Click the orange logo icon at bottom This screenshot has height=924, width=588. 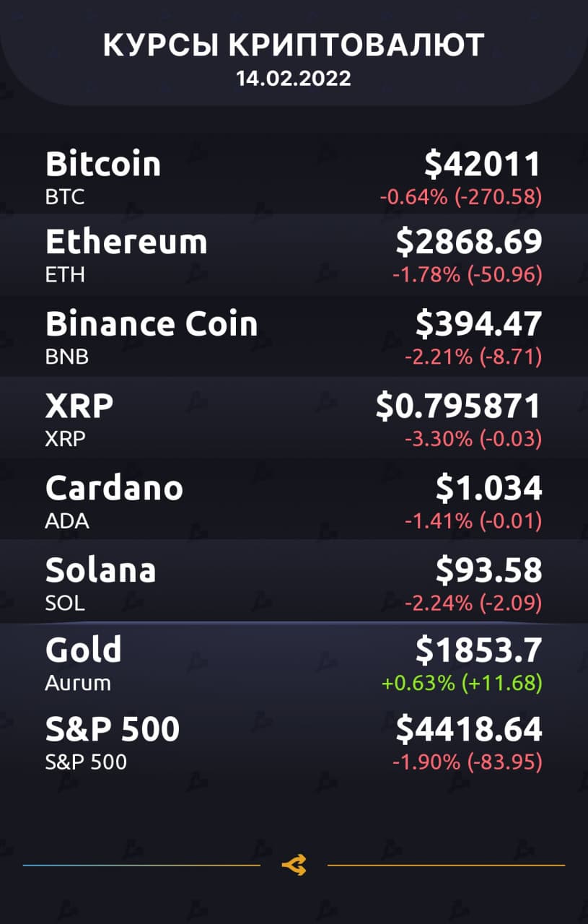(294, 865)
